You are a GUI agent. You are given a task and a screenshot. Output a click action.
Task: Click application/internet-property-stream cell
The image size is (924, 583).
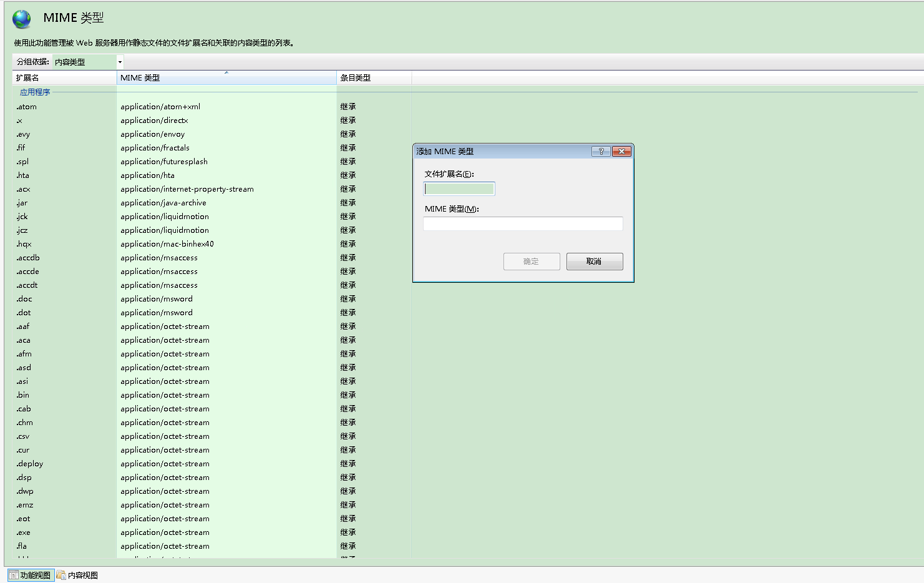coord(187,189)
